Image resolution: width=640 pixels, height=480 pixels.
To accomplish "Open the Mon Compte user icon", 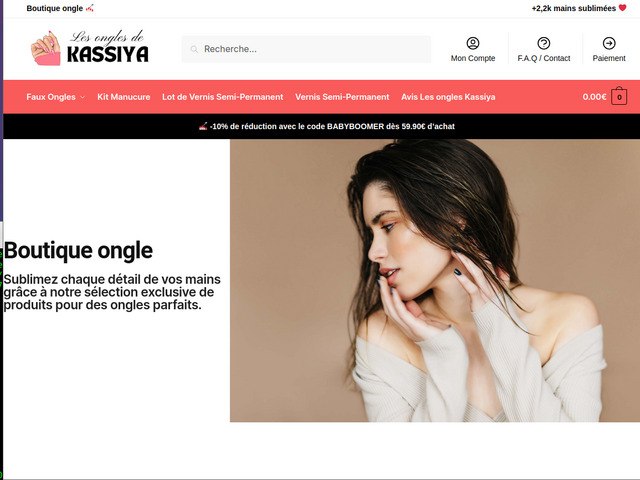I will point(473,43).
